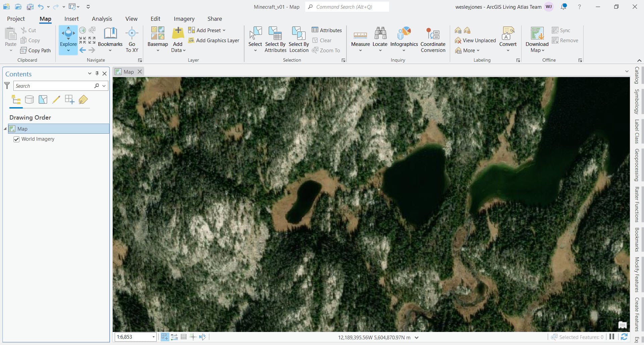Open the Attributes pane
Screen dimensions: 644x345
tap(327, 30)
